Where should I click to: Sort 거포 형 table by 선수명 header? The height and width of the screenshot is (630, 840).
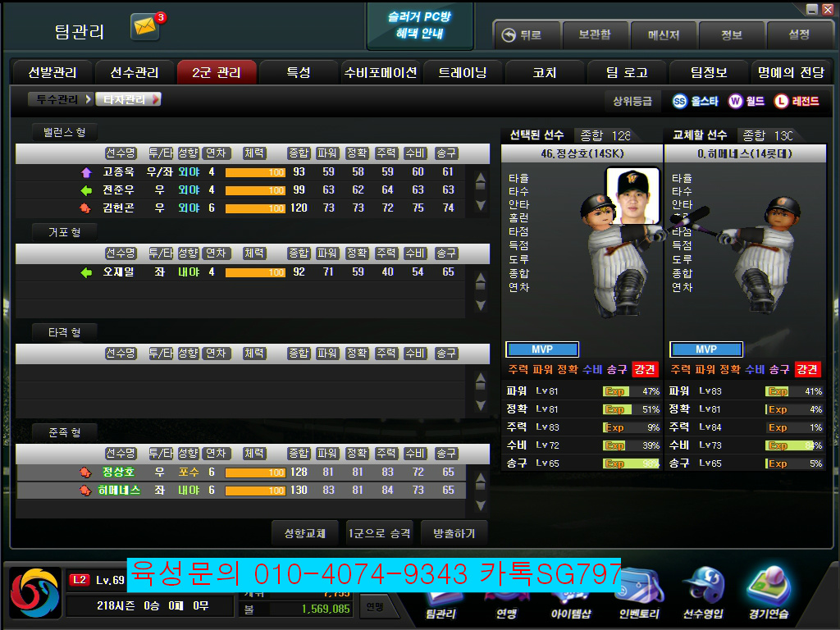[x=121, y=253]
